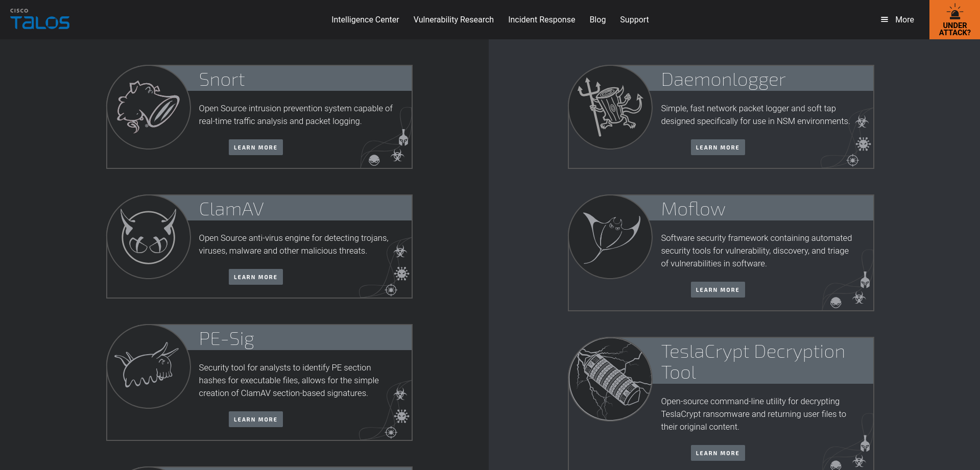
Task: Click the siren icon above Under Attack
Action: 954,12
